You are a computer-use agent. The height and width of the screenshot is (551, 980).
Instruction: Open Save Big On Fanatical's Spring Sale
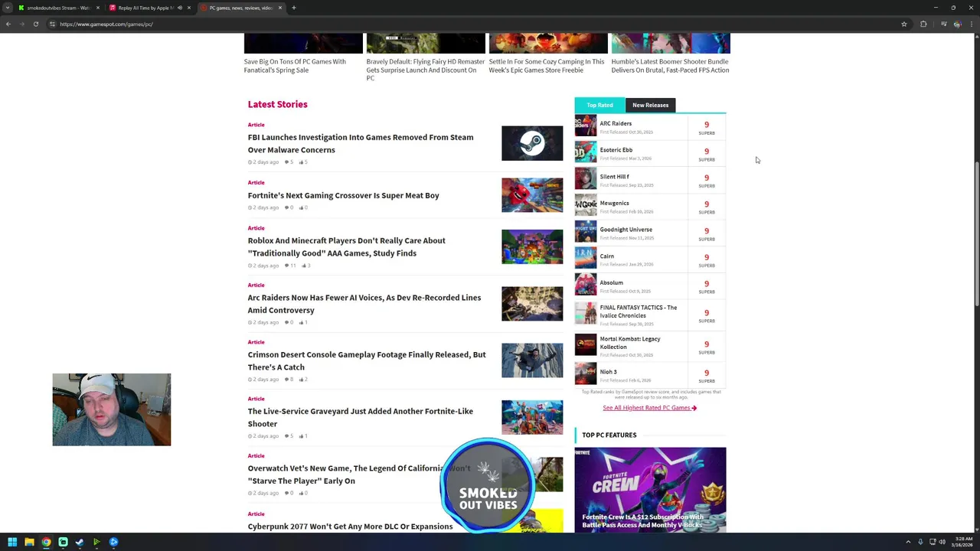click(295, 66)
